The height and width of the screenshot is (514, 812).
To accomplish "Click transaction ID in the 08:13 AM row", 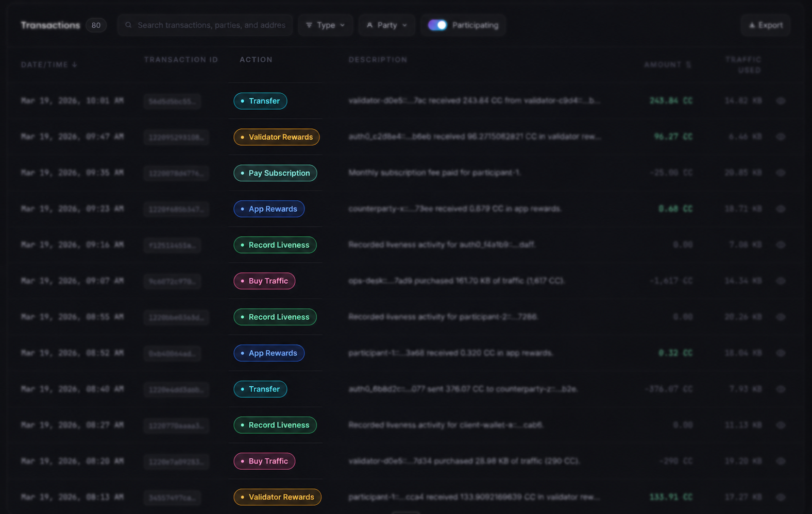I will click(172, 498).
